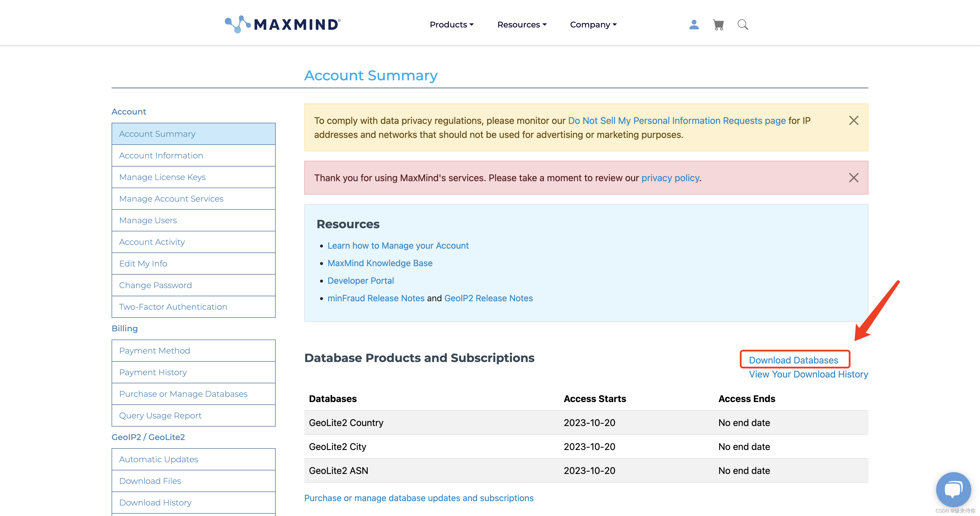
Task: Click the search magnifier icon
Action: (742, 25)
